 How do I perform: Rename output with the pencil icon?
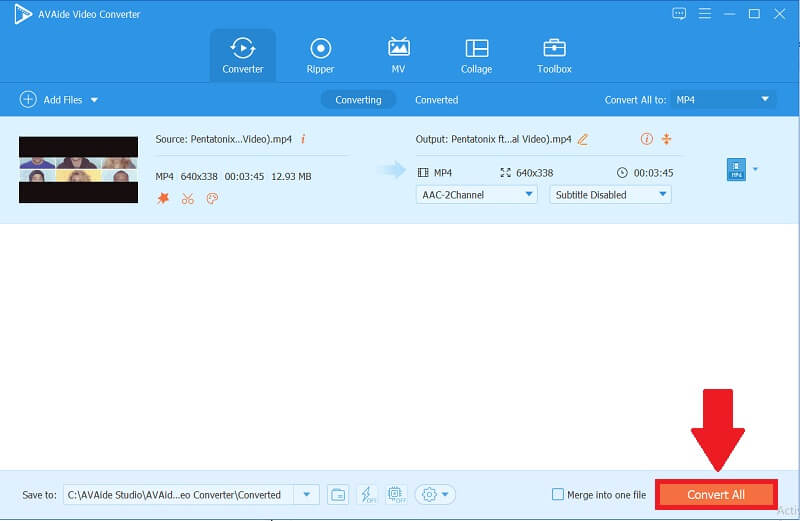click(x=583, y=139)
